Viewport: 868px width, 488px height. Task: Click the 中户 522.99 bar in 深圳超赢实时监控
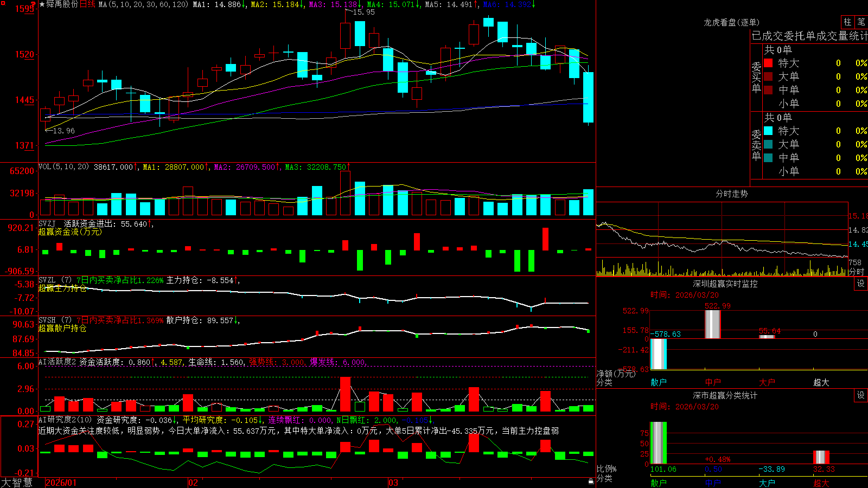point(713,324)
